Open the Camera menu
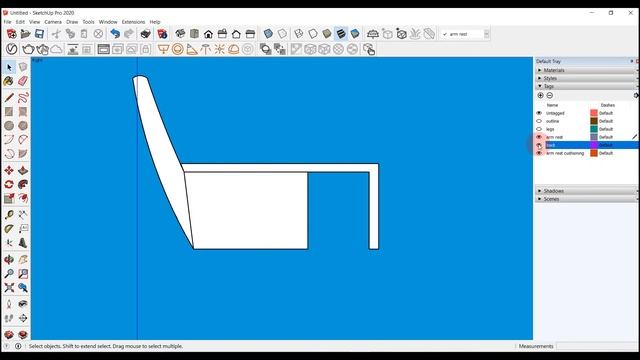This screenshot has width=640, height=360. 53,22
